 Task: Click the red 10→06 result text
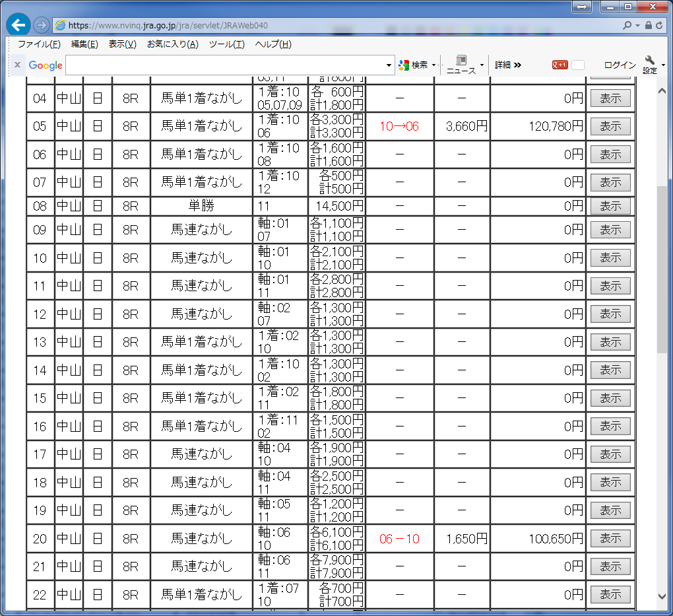[x=399, y=126]
